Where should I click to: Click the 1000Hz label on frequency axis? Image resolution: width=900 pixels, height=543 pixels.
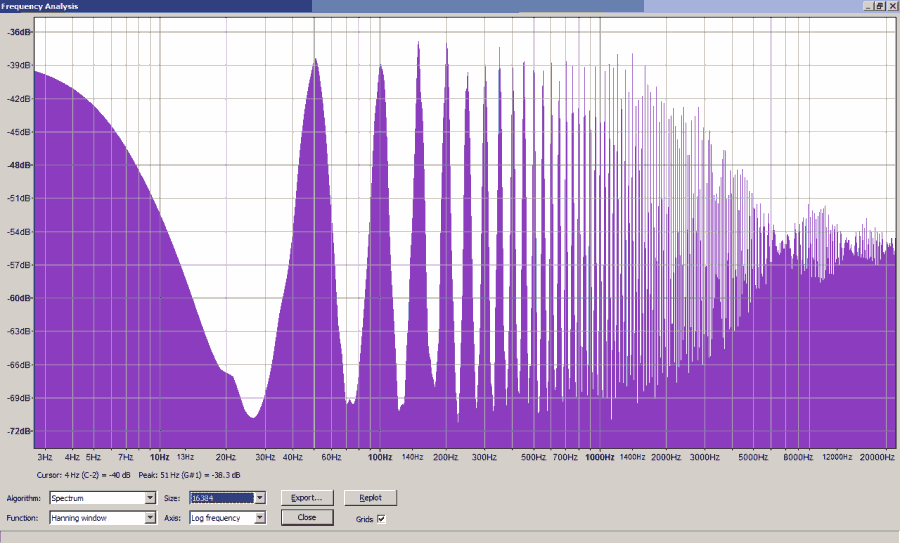coord(599,457)
